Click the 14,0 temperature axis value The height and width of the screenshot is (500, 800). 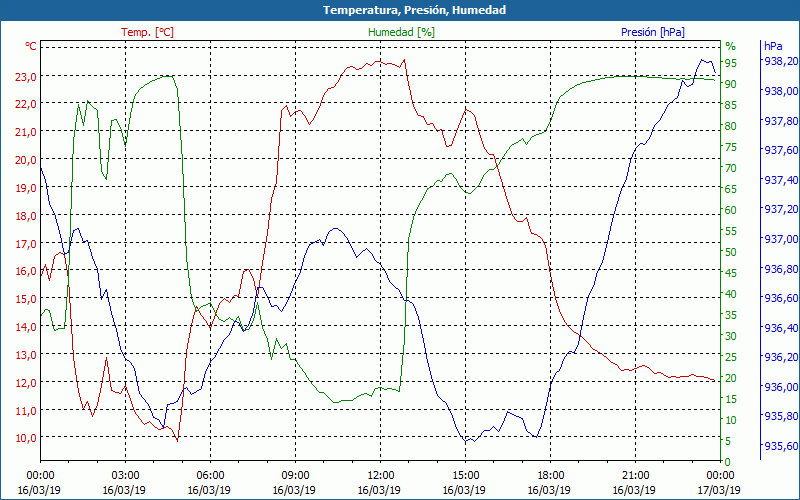point(27,327)
